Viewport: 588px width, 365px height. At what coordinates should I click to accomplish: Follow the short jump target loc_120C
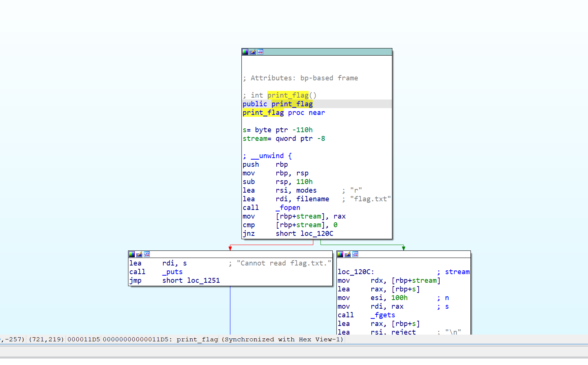coord(317,233)
